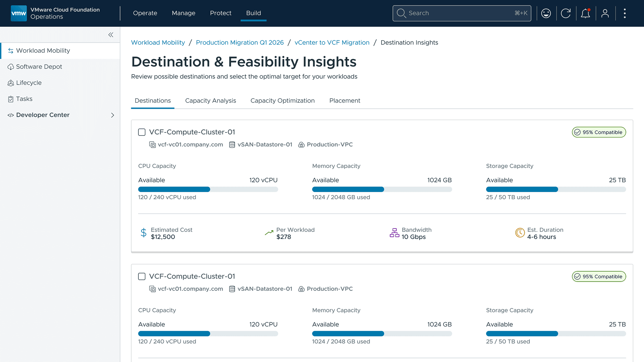Click first card 120 / 240 vCPU used text
Viewport: 644px width, 362px height.
tap(167, 197)
